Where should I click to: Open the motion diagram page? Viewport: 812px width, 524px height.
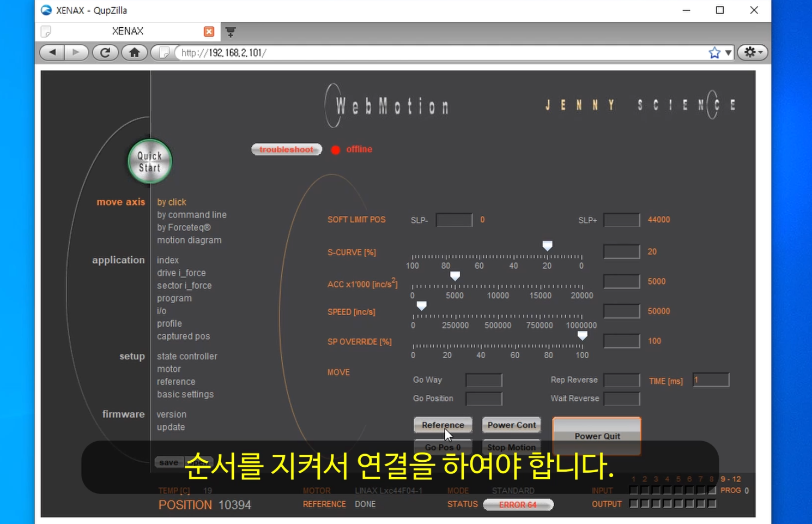coord(189,240)
